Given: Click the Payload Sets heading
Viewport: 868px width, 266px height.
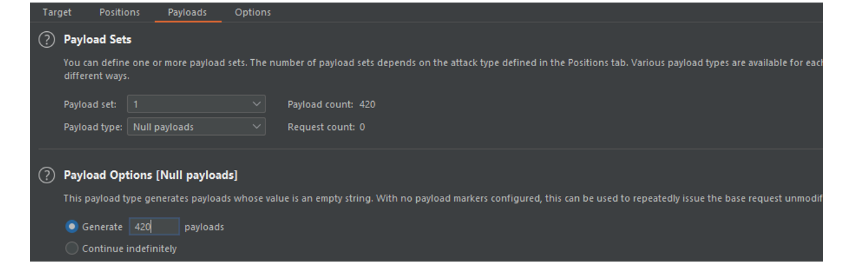Looking at the screenshot, I should (97, 39).
